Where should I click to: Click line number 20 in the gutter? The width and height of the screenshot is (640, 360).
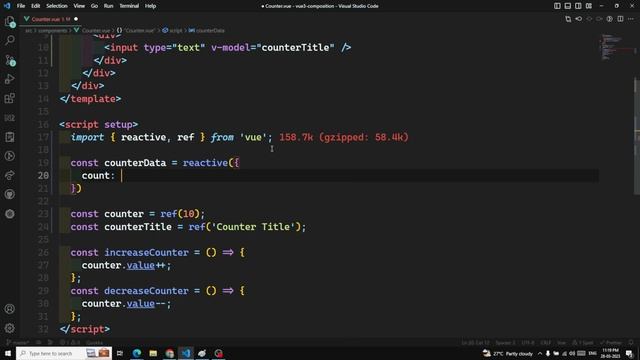point(43,176)
